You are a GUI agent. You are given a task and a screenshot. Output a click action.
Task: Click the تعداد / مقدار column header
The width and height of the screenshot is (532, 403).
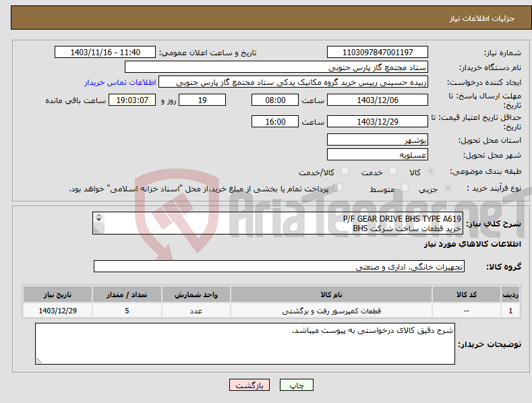[x=127, y=294]
